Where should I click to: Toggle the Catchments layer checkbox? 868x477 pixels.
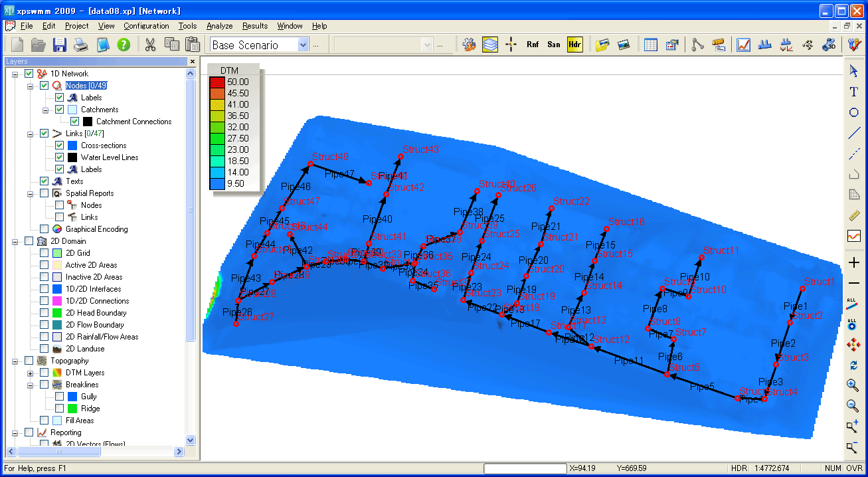click(x=59, y=110)
